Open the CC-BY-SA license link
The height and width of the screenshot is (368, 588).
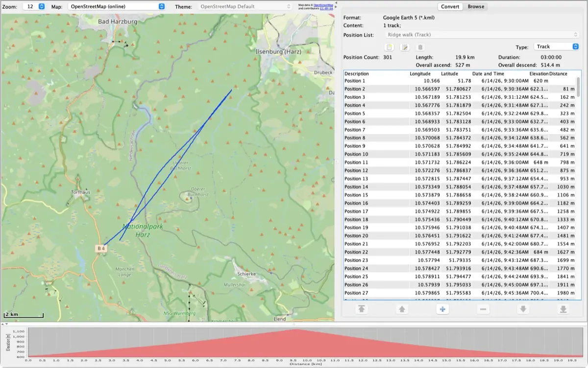(x=327, y=8)
